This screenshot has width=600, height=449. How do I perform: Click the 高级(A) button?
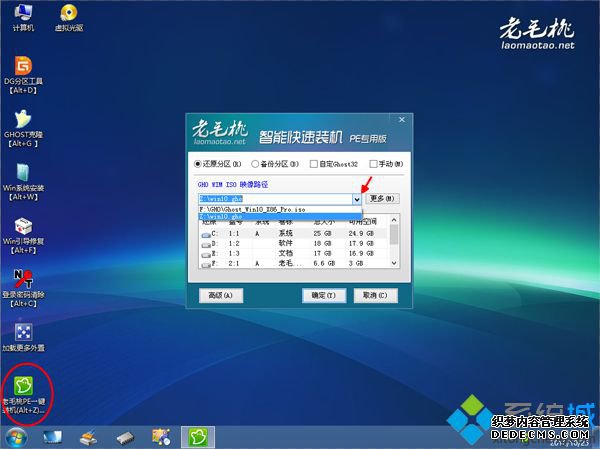point(221,296)
